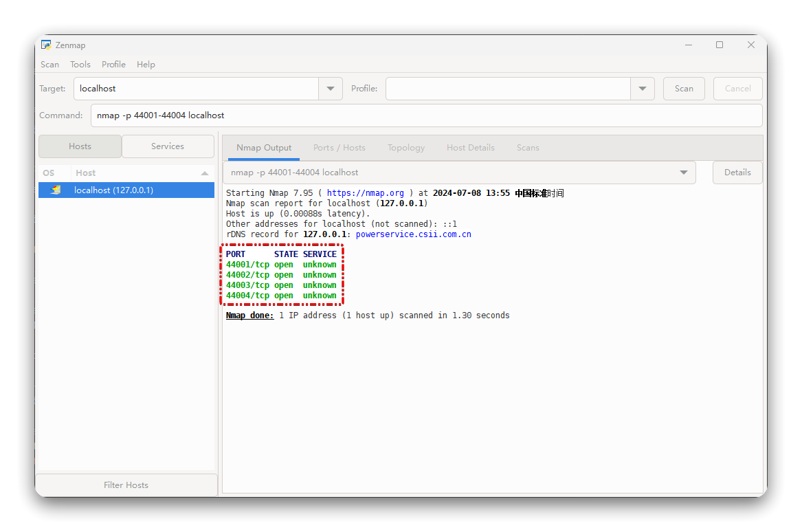
Task: Switch to the Scans tab
Action: tap(528, 148)
